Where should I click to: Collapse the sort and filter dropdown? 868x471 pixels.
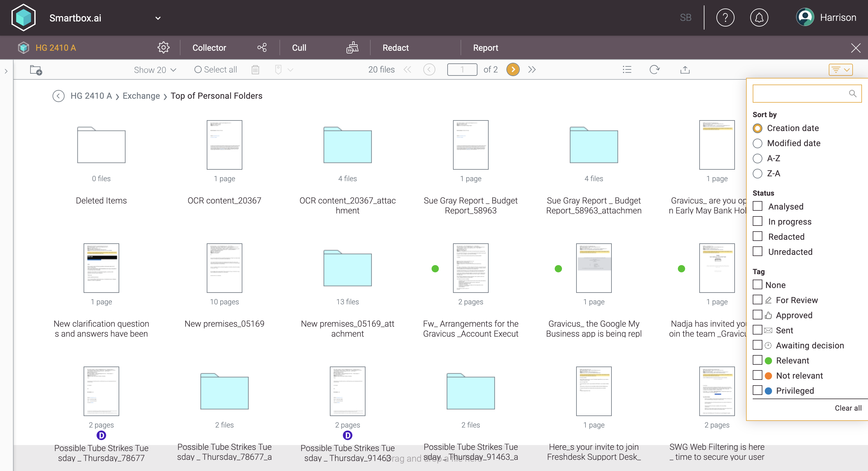840,70
